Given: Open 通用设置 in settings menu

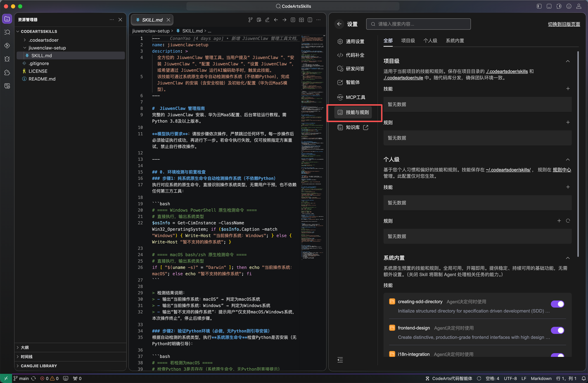Looking at the screenshot, I should tap(351, 41).
